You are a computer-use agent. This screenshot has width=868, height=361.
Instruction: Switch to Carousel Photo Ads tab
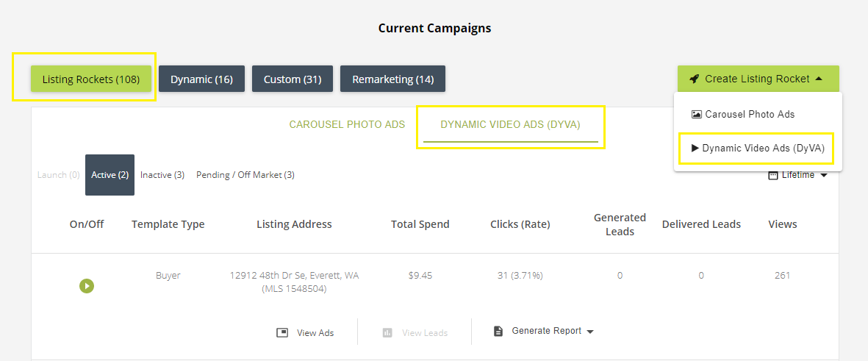[347, 124]
